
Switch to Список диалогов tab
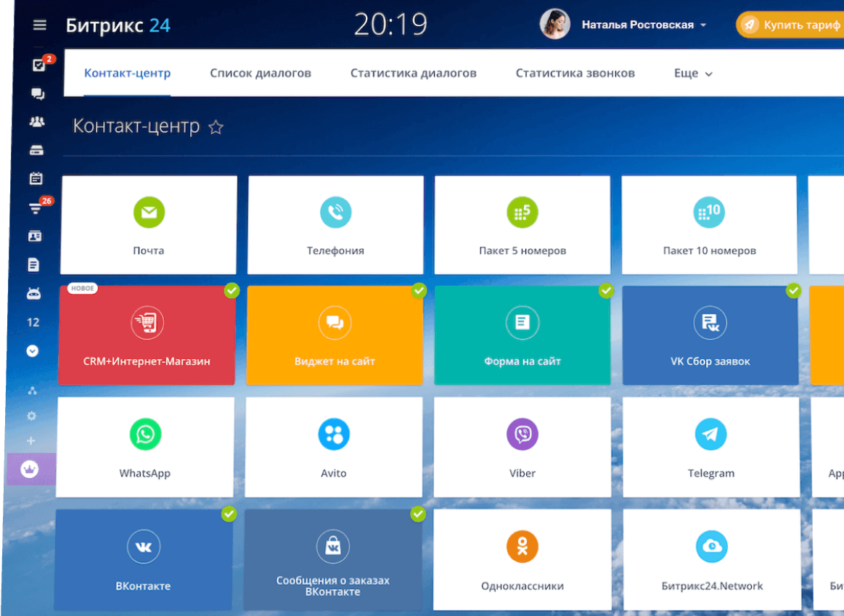tap(261, 73)
